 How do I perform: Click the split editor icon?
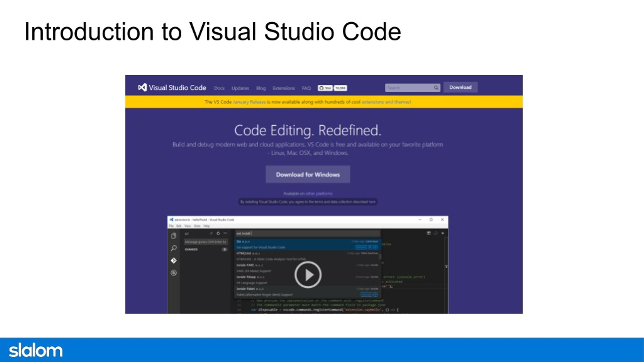click(x=429, y=233)
